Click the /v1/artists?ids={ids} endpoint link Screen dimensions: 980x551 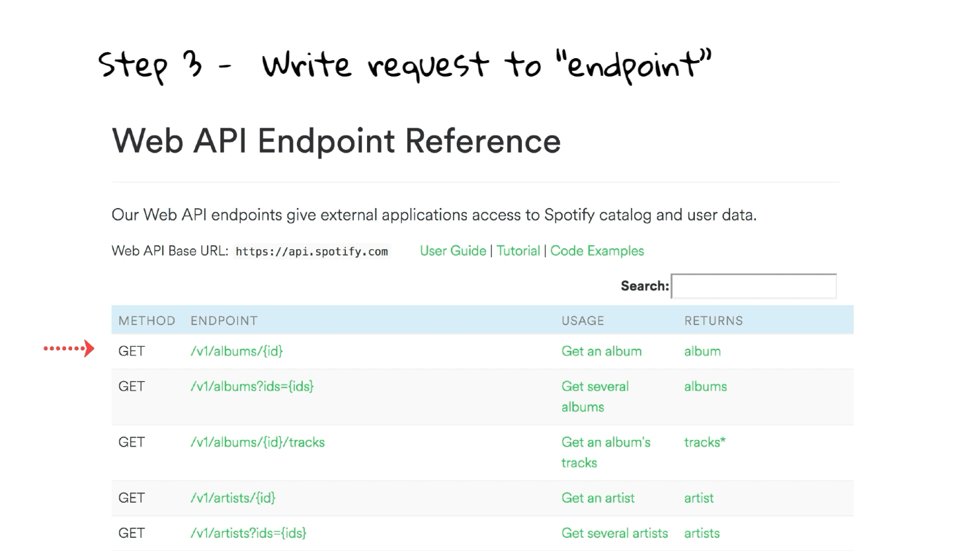pos(248,533)
